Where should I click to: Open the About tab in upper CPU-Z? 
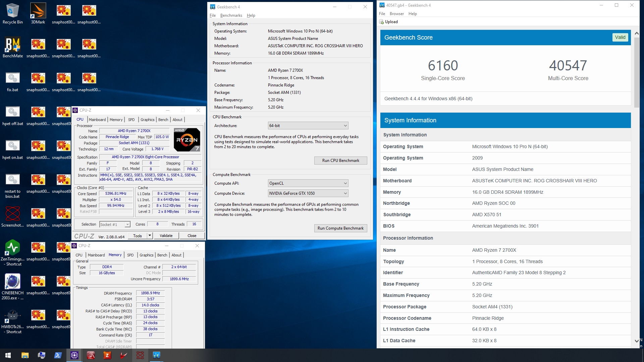pyautogui.click(x=177, y=120)
